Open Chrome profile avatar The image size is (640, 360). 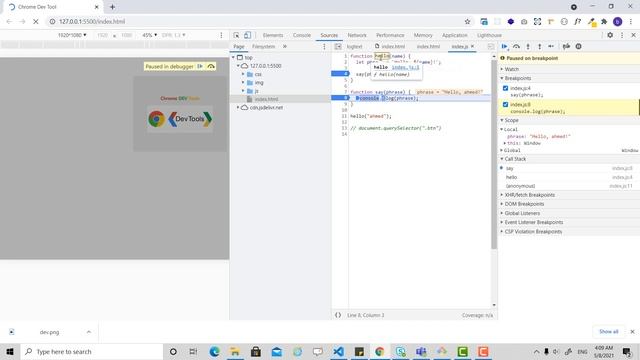(x=618, y=21)
